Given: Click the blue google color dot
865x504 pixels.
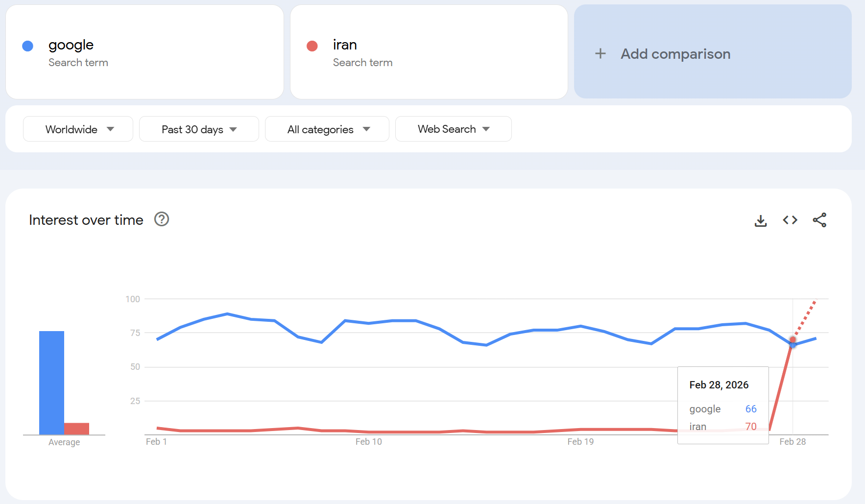Looking at the screenshot, I should tap(28, 46).
